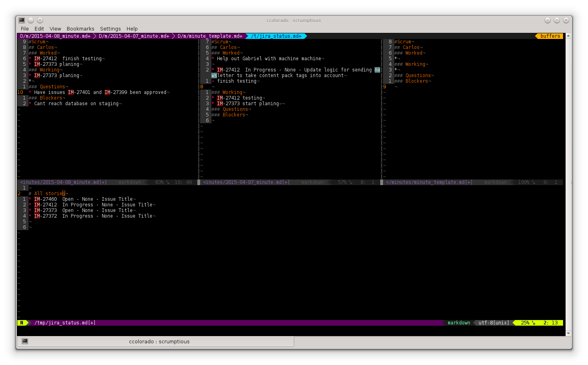Click the keep-above circle button left of title
Screen dimensions: 588x365
[x=31, y=20]
